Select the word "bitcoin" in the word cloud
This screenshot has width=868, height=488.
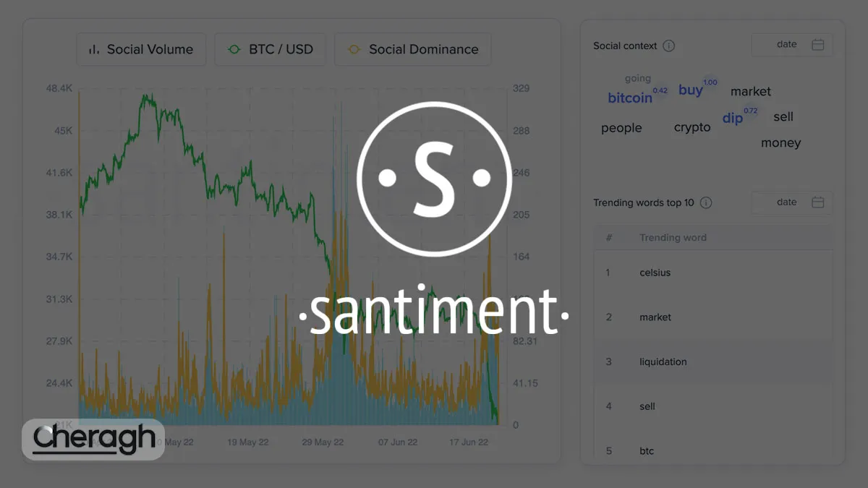pyautogui.click(x=629, y=98)
